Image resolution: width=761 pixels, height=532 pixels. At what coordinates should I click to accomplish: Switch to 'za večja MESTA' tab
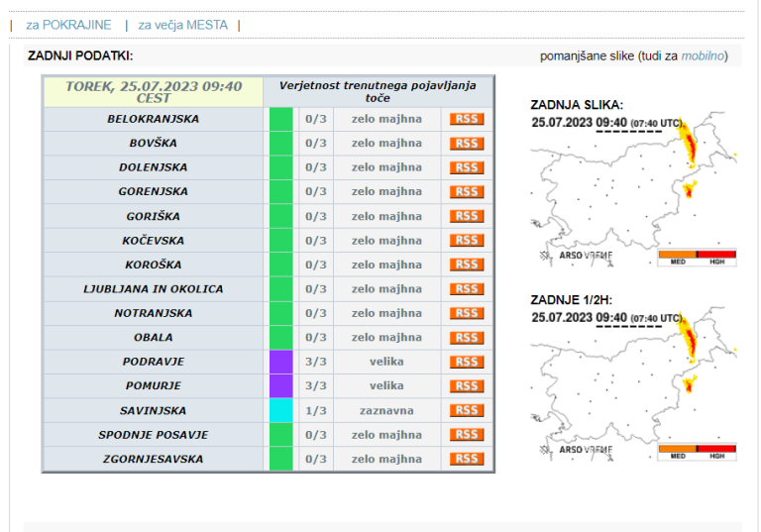(183, 24)
